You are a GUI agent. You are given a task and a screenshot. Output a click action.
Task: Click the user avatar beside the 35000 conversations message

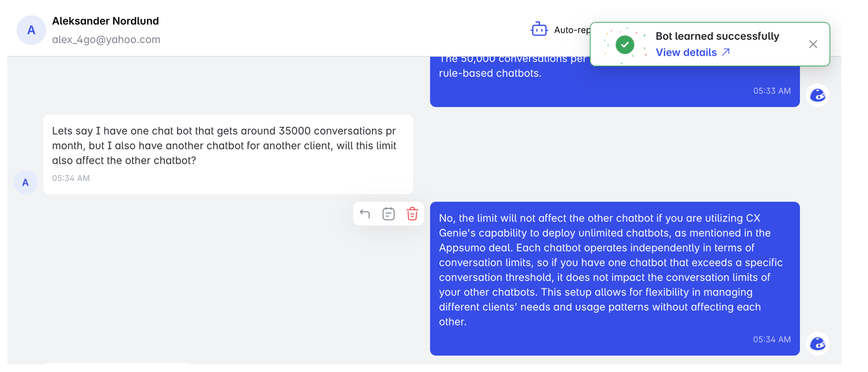click(25, 183)
